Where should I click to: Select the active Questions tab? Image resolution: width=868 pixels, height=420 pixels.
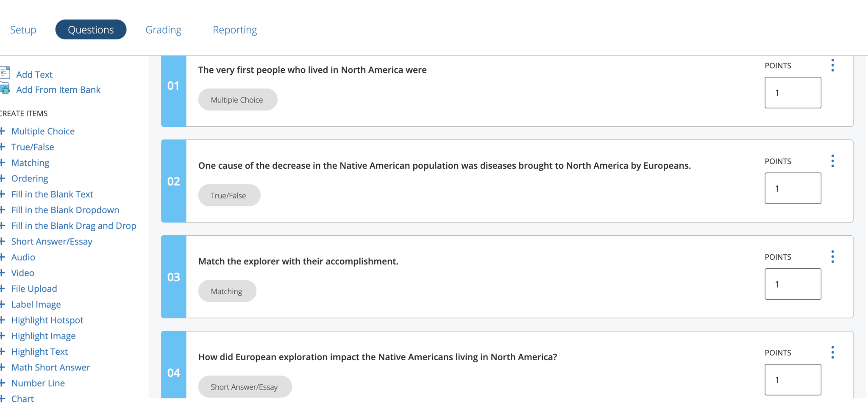(91, 30)
